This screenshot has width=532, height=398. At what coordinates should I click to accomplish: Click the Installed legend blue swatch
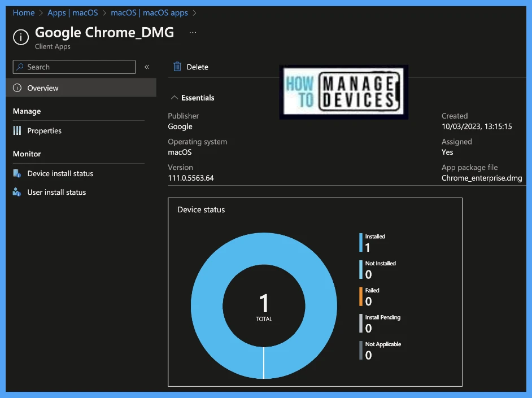click(x=361, y=242)
